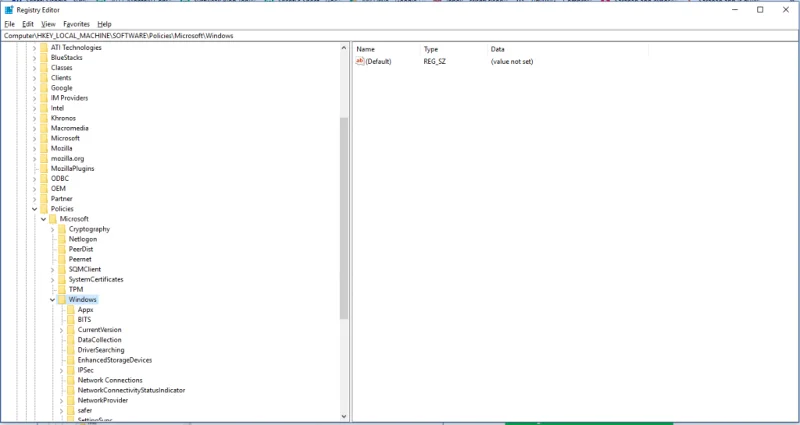Collapse the Policies key

click(x=34, y=209)
